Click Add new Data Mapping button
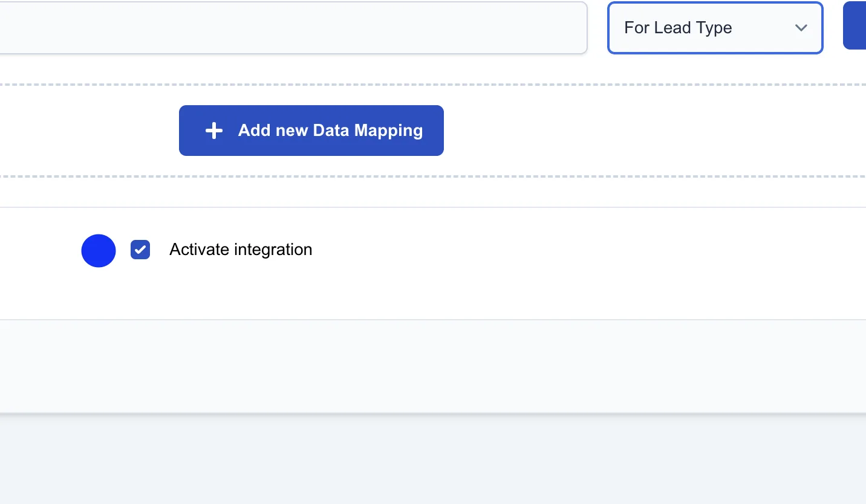866x504 pixels. (x=311, y=131)
